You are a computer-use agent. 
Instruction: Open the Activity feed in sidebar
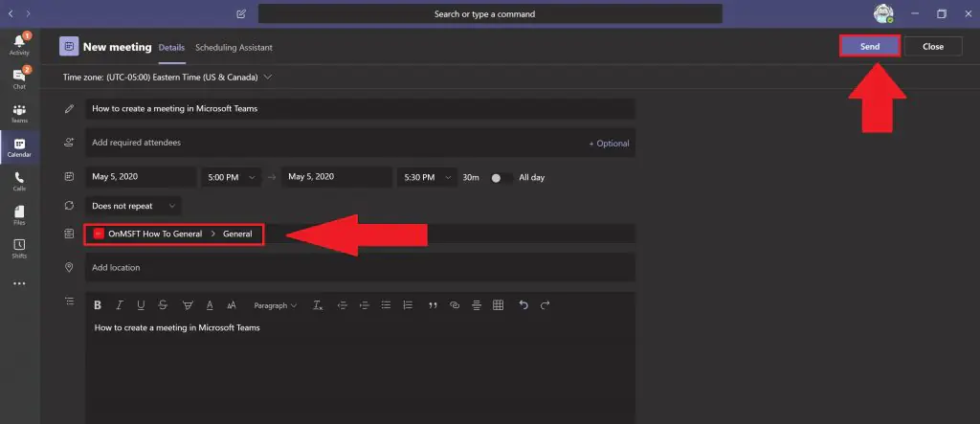(19, 44)
